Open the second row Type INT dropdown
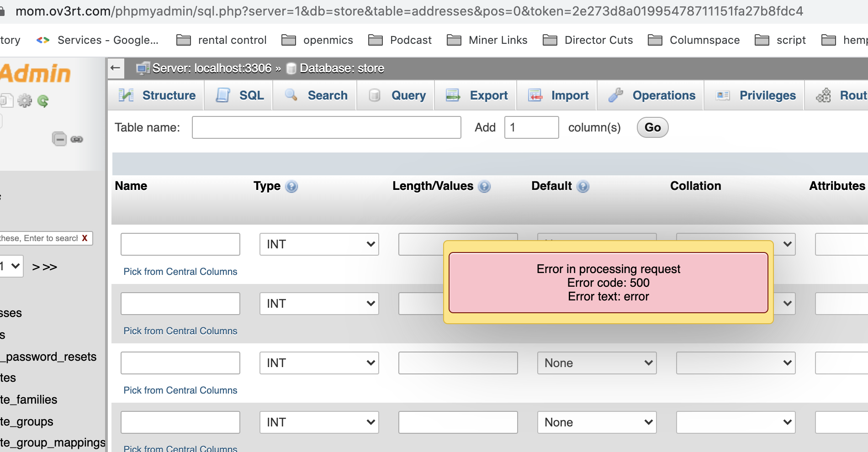This screenshot has height=452, width=868. coord(319,304)
